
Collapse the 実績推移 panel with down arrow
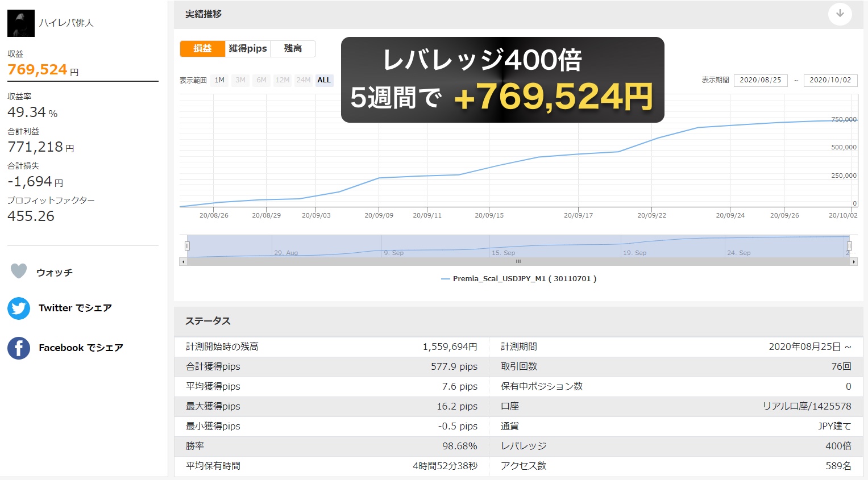pyautogui.click(x=840, y=14)
